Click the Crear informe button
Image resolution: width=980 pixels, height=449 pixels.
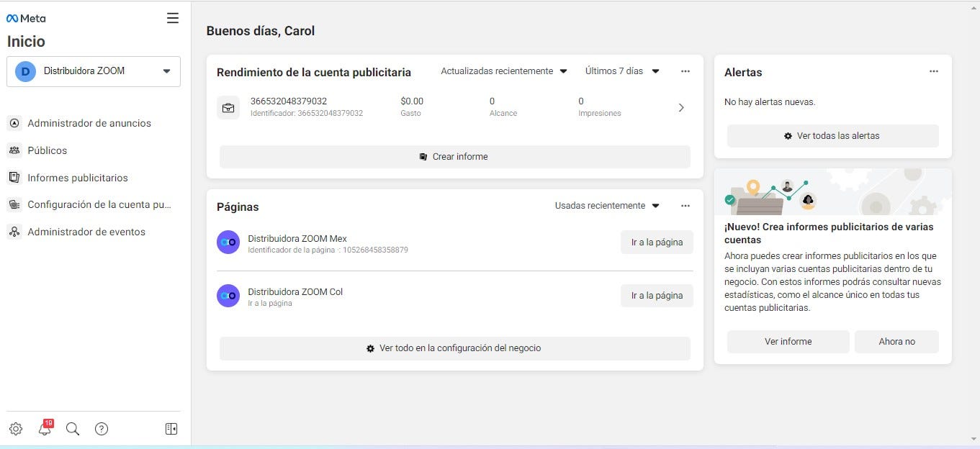[x=455, y=157]
